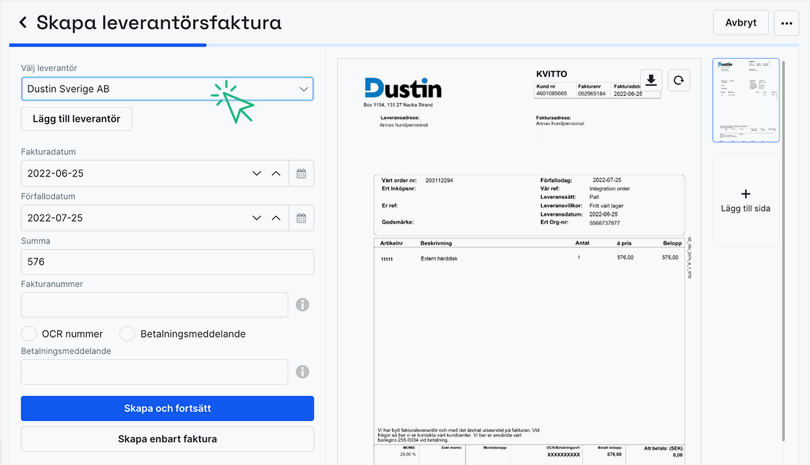Click the Lägg till leverantör button
This screenshot has height=465, width=810.
point(76,119)
